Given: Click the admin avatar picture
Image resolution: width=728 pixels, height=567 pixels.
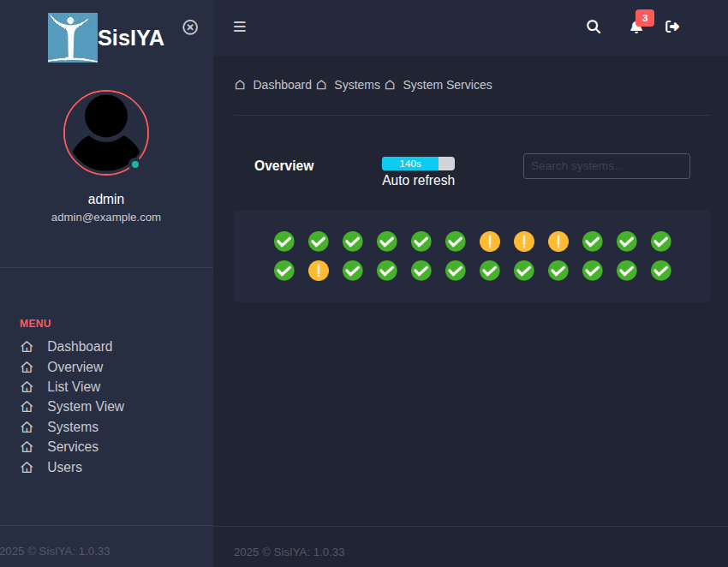Looking at the screenshot, I should click(106, 133).
